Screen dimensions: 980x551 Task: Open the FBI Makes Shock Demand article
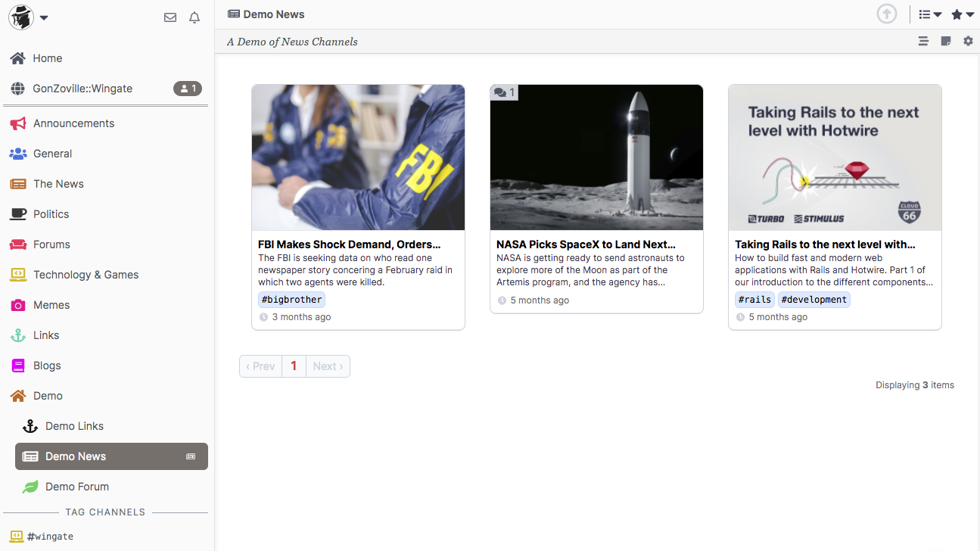point(349,244)
